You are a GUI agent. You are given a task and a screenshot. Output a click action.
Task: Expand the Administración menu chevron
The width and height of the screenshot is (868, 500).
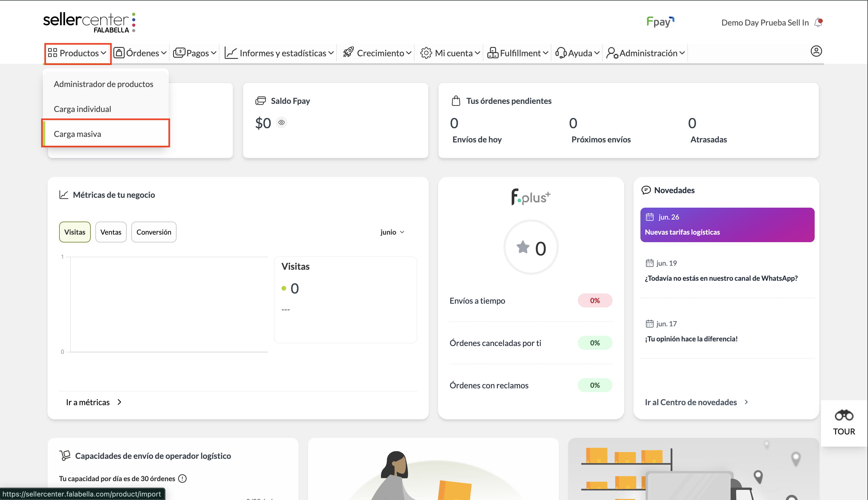point(682,53)
